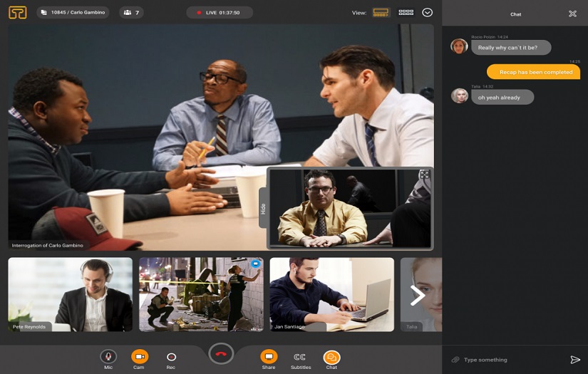Hide the picture-in-picture video with Hide tab
Image resolution: width=588 pixels, height=374 pixels.
[263, 208]
